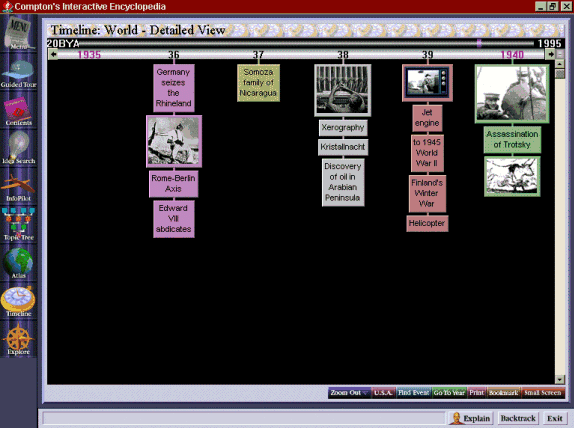
Task: Click the Timeline clock icon
Action: (x=18, y=302)
